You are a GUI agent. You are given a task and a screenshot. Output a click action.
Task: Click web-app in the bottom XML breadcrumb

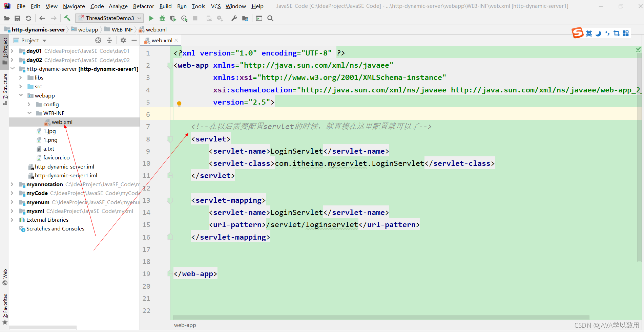[185, 325]
